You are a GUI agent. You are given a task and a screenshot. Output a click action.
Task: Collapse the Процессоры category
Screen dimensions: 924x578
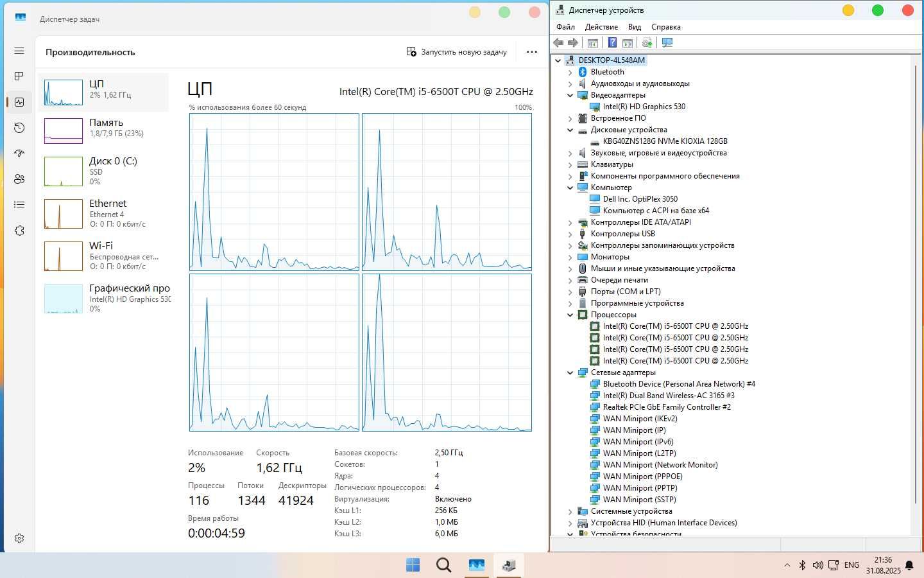coord(570,315)
